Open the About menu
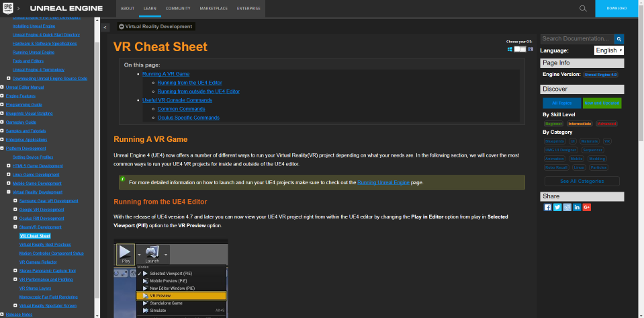 pos(128,8)
